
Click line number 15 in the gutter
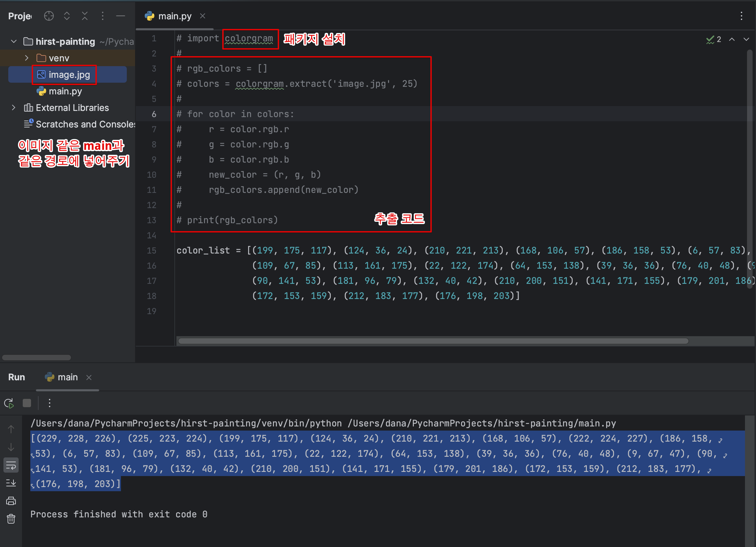click(x=152, y=250)
